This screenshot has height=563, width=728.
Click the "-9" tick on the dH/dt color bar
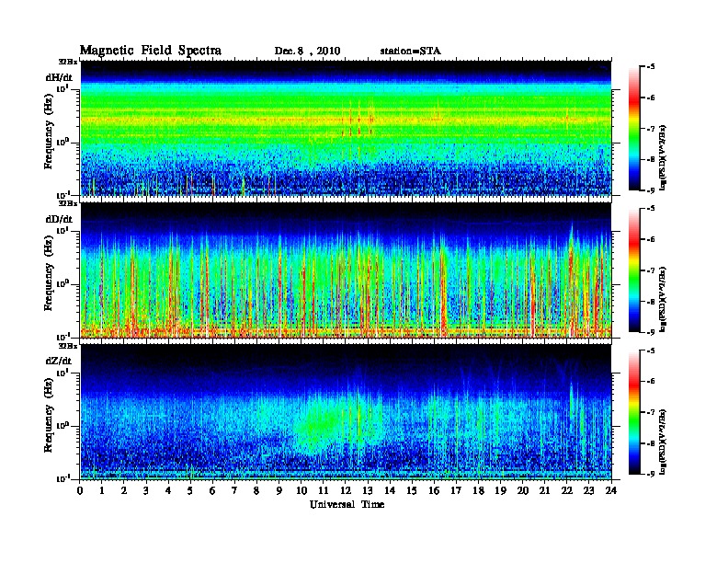(651, 190)
